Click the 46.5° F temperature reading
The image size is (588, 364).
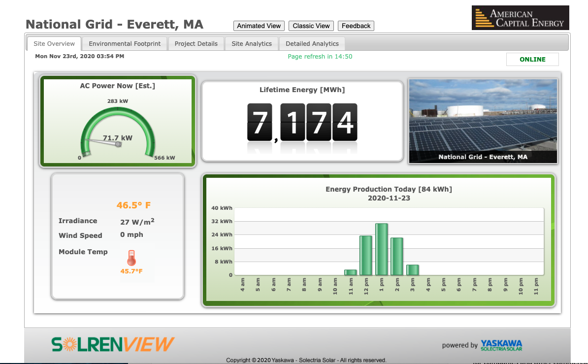(133, 205)
